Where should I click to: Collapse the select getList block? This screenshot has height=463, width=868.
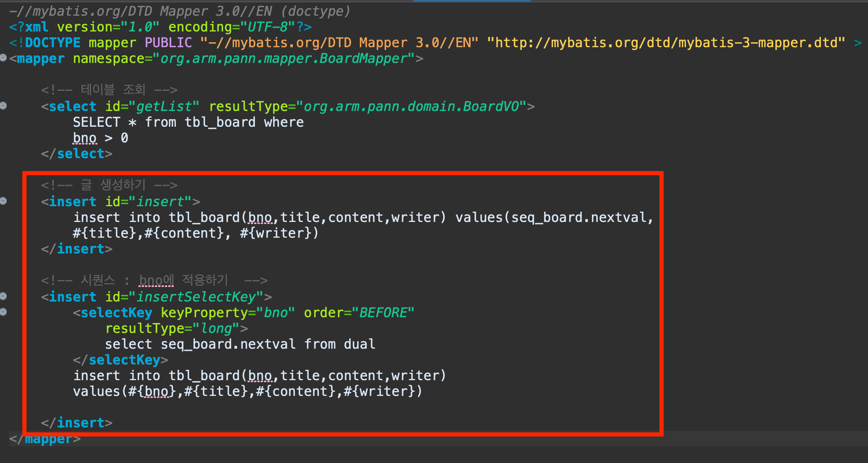(x=3, y=106)
